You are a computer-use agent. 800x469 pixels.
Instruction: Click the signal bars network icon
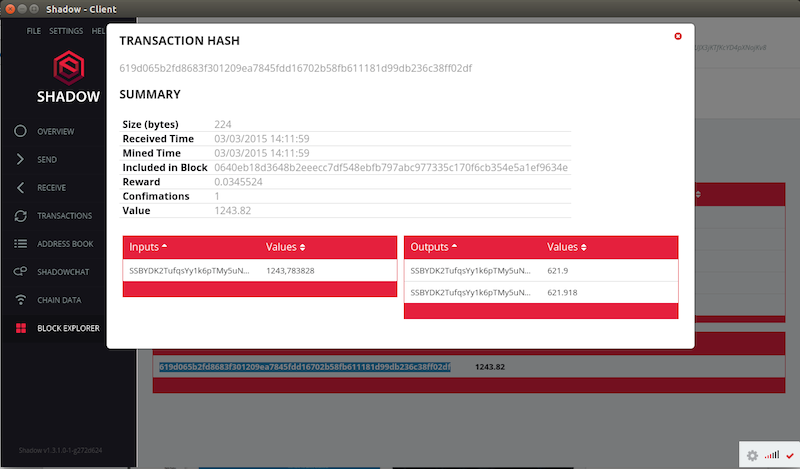(x=772, y=455)
